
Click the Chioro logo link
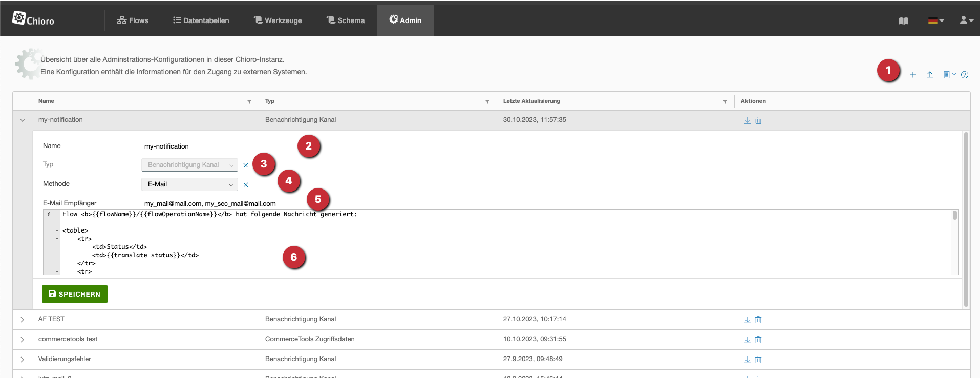(x=33, y=19)
